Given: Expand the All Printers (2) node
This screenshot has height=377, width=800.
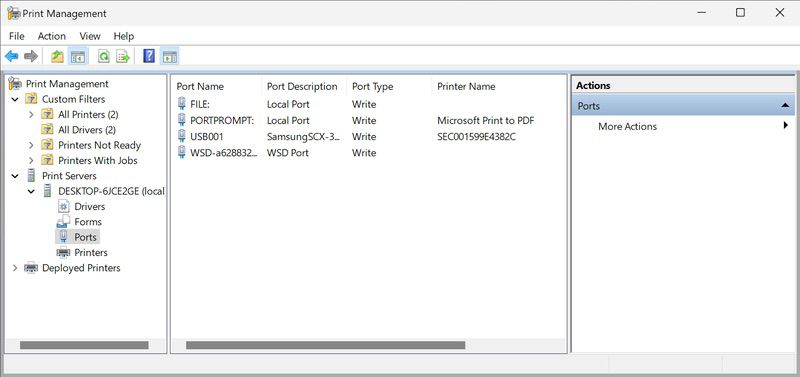Looking at the screenshot, I should click(x=31, y=114).
